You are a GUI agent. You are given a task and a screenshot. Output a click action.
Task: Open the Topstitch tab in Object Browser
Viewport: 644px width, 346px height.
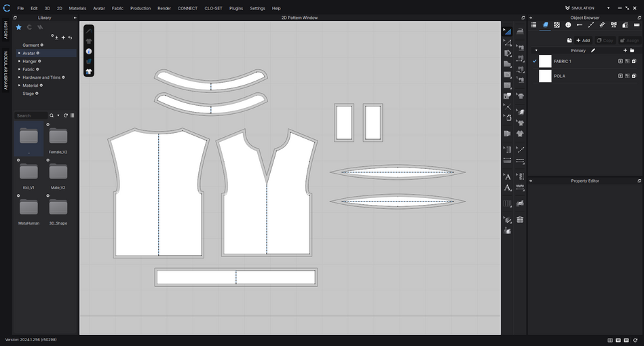coord(590,25)
